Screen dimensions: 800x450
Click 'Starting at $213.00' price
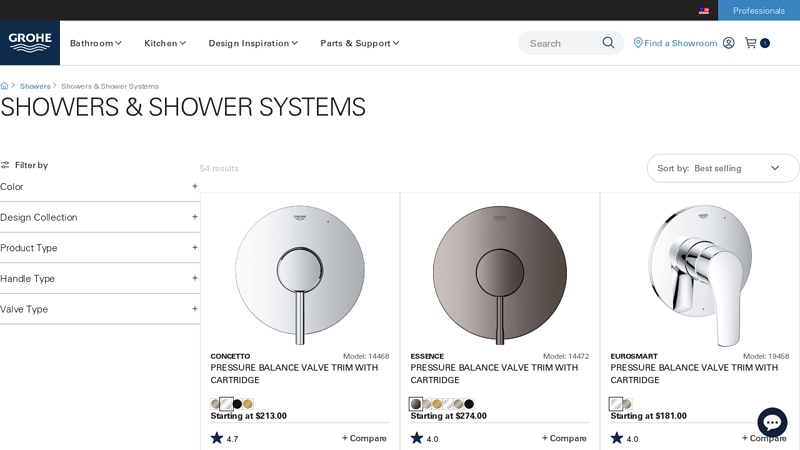click(x=248, y=416)
